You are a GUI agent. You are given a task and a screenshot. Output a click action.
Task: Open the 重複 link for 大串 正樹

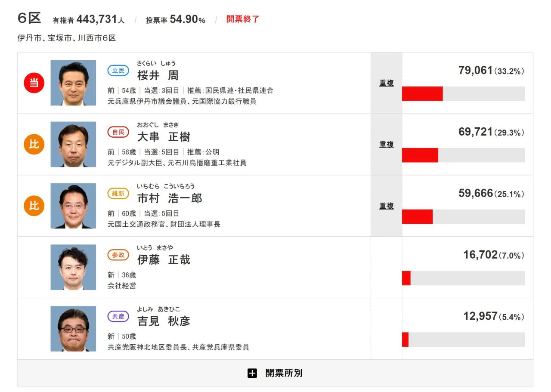pos(386,145)
